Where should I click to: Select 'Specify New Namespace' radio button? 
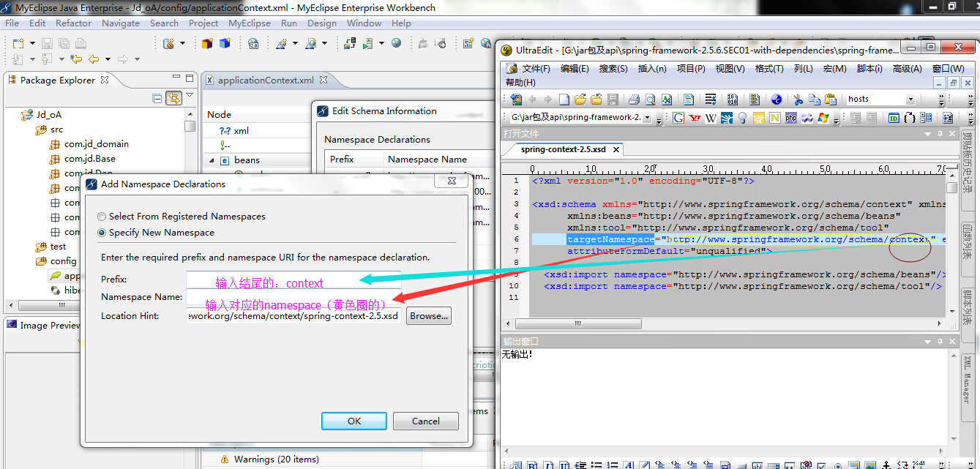[102, 233]
